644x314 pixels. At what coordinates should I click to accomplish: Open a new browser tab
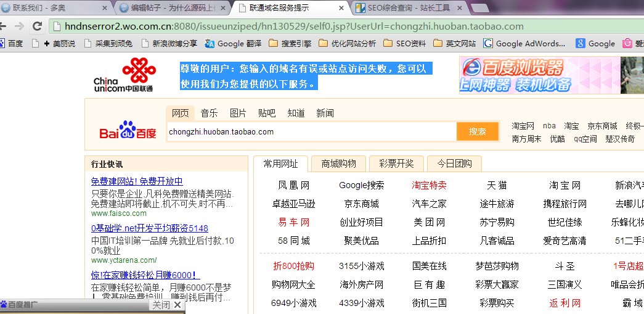479,8
